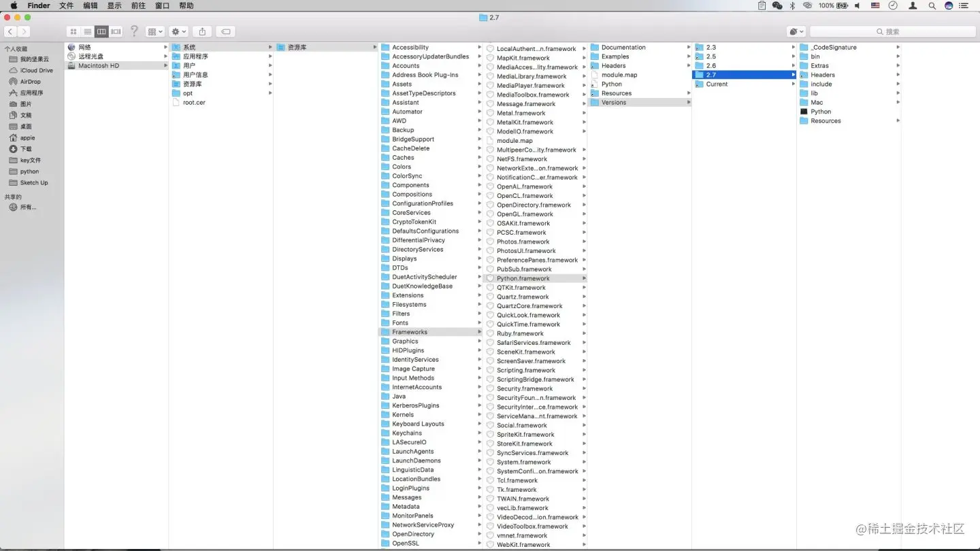The height and width of the screenshot is (551, 980).
Task: Open the 帮助 menu
Action: pos(186,5)
